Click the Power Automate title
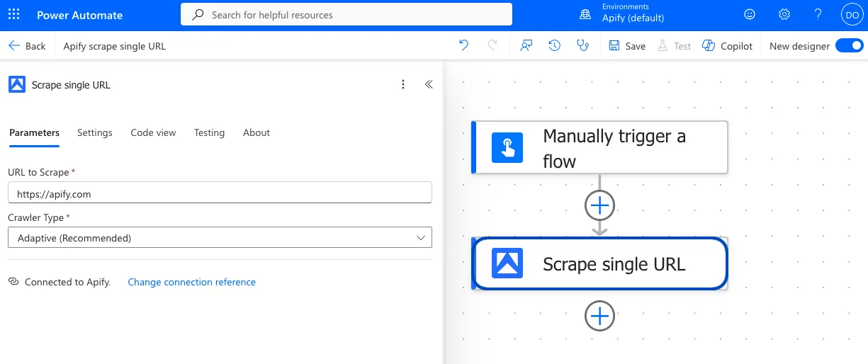 tap(79, 15)
